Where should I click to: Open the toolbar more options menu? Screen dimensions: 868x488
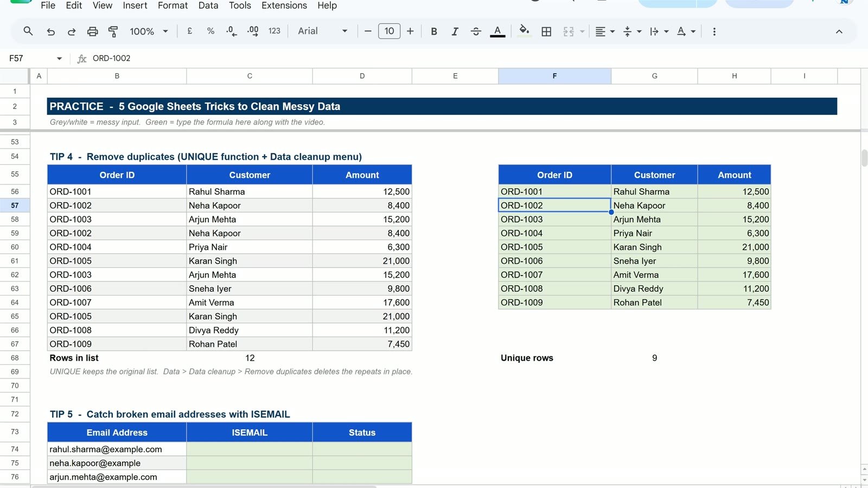tap(714, 31)
